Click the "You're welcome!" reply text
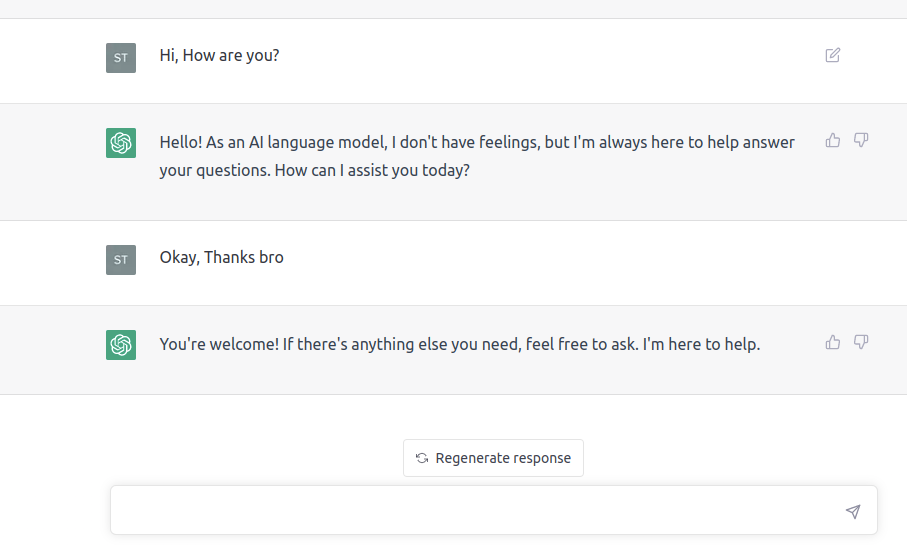This screenshot has width=907, height=548. [460, 344]
